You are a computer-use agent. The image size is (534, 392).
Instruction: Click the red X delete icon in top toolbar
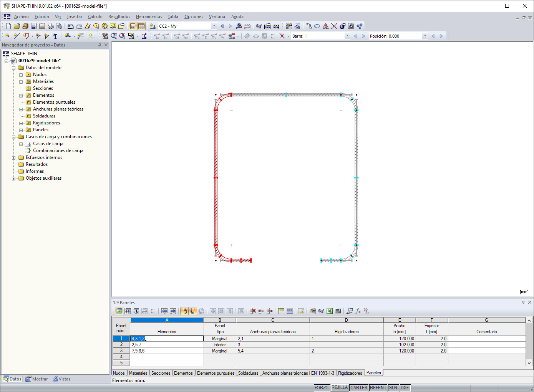[x=334, y=26]
